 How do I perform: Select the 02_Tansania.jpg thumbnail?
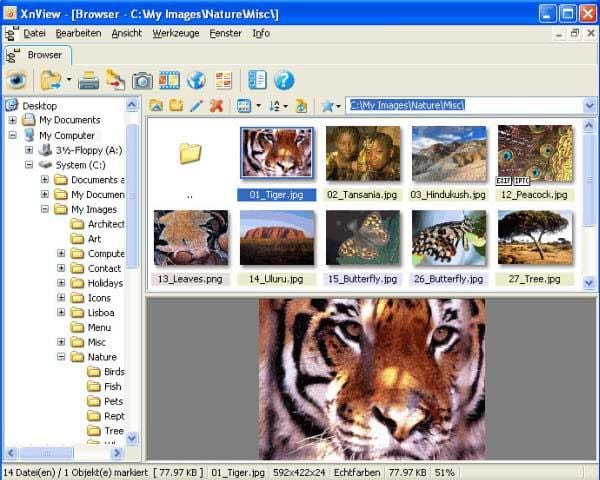pos(363,154)
